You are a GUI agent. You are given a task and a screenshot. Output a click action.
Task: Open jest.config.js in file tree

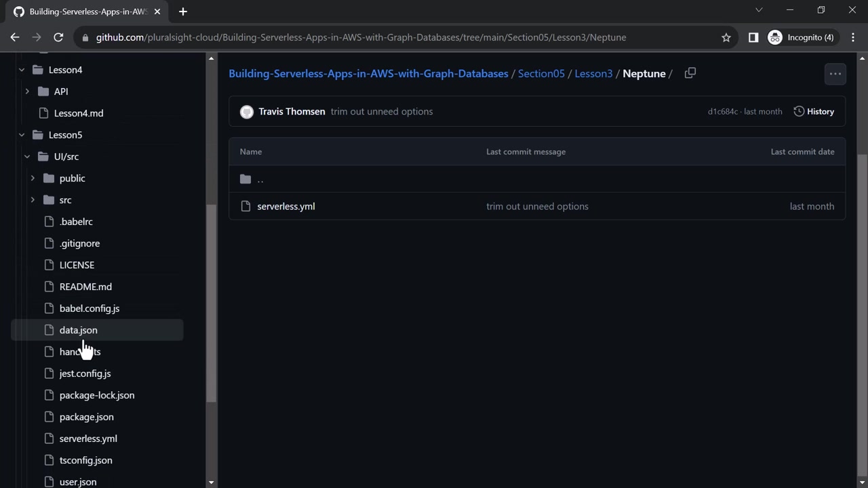coord(85,373)
